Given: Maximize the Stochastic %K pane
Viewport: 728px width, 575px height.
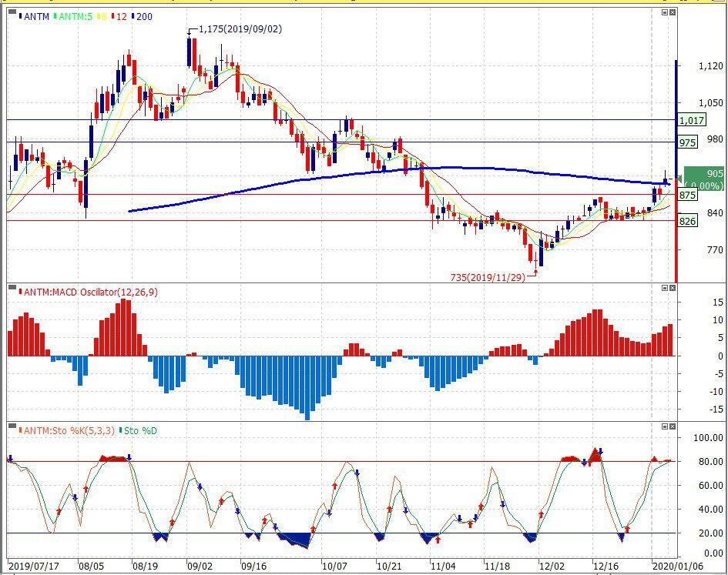Looking at the screenshot, I should (x=665, y=426).
